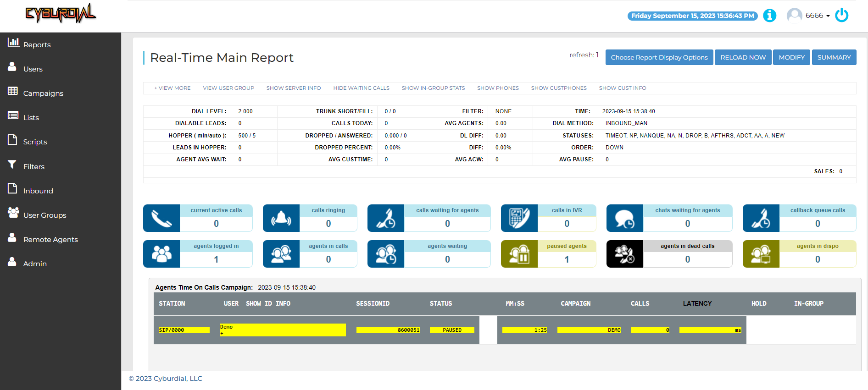868x390 pixels.
Task: Click the calls ringing bell icon
Action: tap(281, 218)
